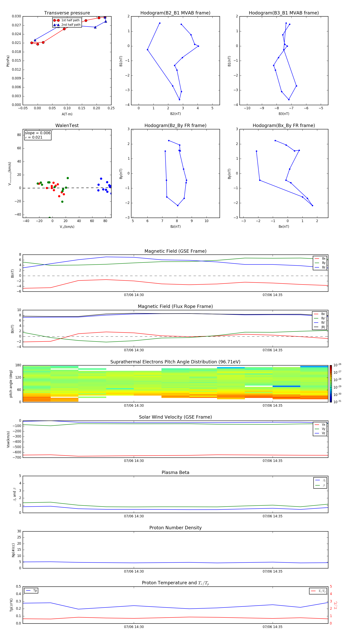The image size is (351, 644).
Task: Click the 'Pt(nPa)' y-axis label
Action: 8,61
